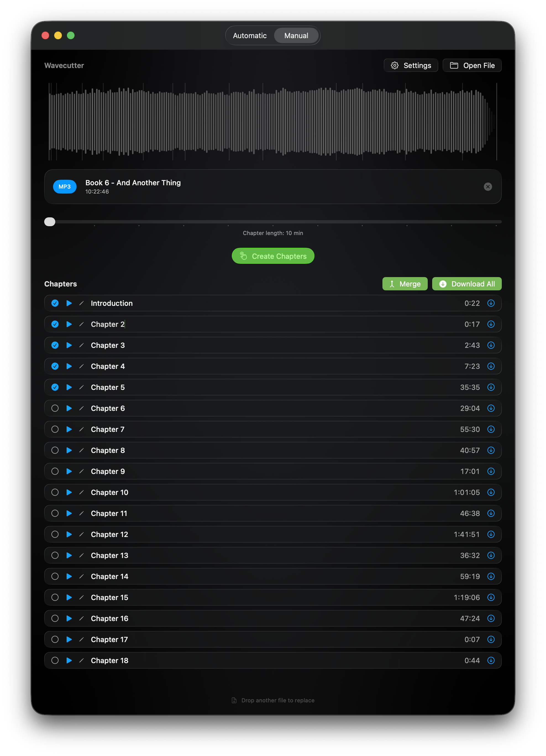Download Chapter 5 audio file
This screenshot has width=546, height=756.
(x=491, y=387)
